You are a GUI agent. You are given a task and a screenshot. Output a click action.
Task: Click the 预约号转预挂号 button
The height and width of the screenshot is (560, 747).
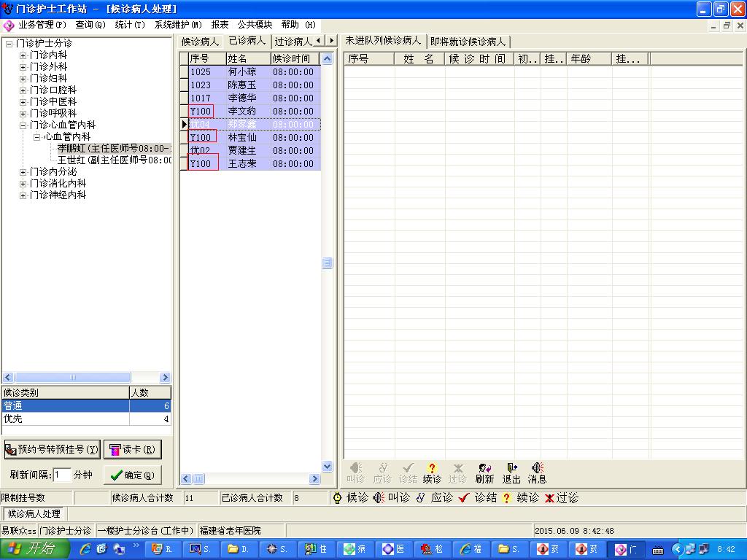(x=53, y=449)
